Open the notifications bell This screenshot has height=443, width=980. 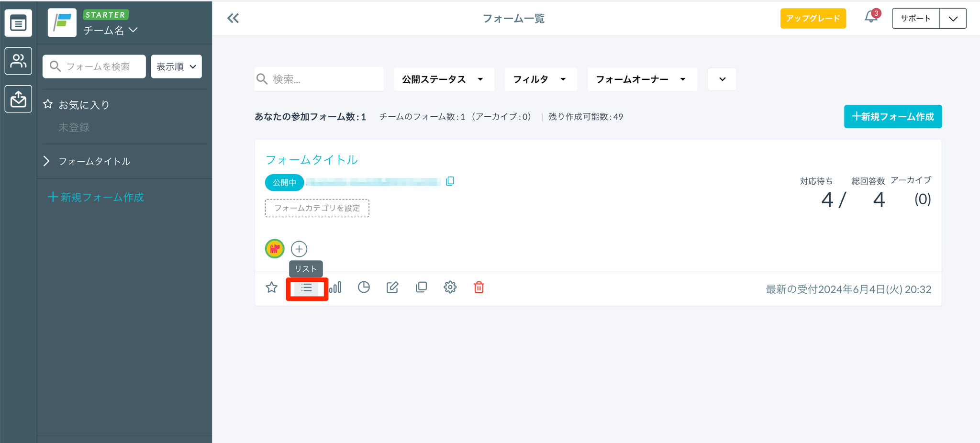(871, 18)
